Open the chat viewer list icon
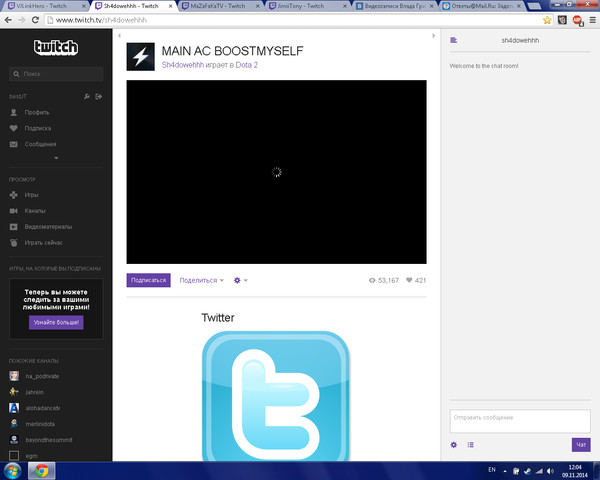This screenshot has height=480, width=600. [x=471, y=445]
